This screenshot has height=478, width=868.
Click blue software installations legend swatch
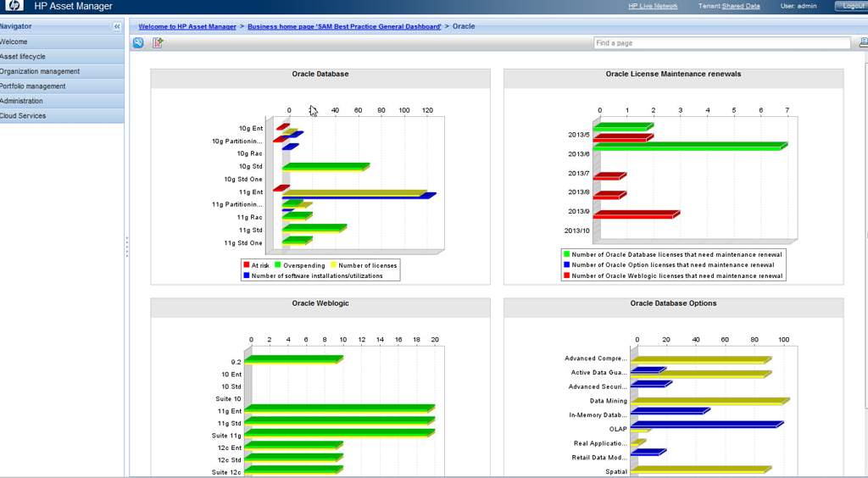click(247, 275)
